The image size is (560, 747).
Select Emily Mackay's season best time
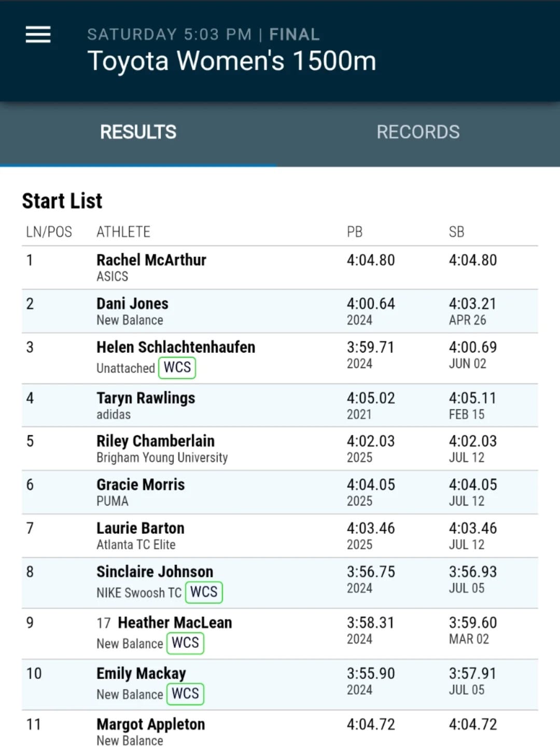[x=473, y=673]
